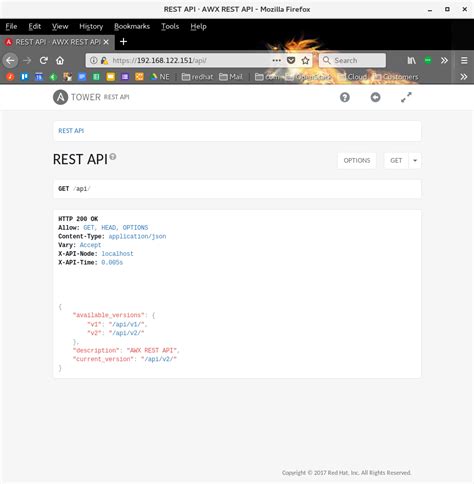Follow the "/api/v1/" link

(127, 324)
